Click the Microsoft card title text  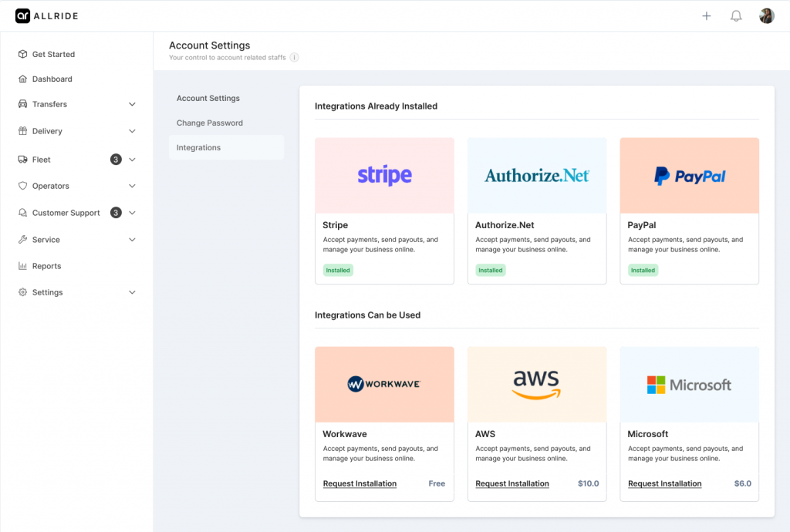647,434
